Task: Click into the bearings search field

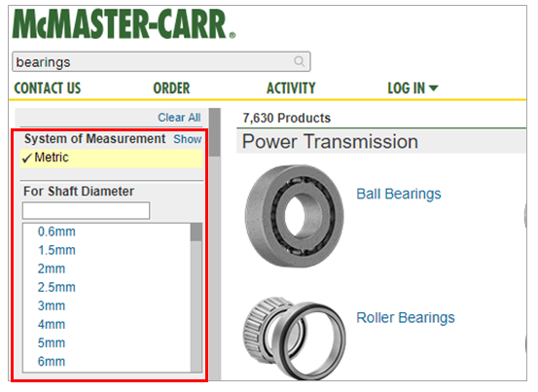Action: (x=153, y=61)
